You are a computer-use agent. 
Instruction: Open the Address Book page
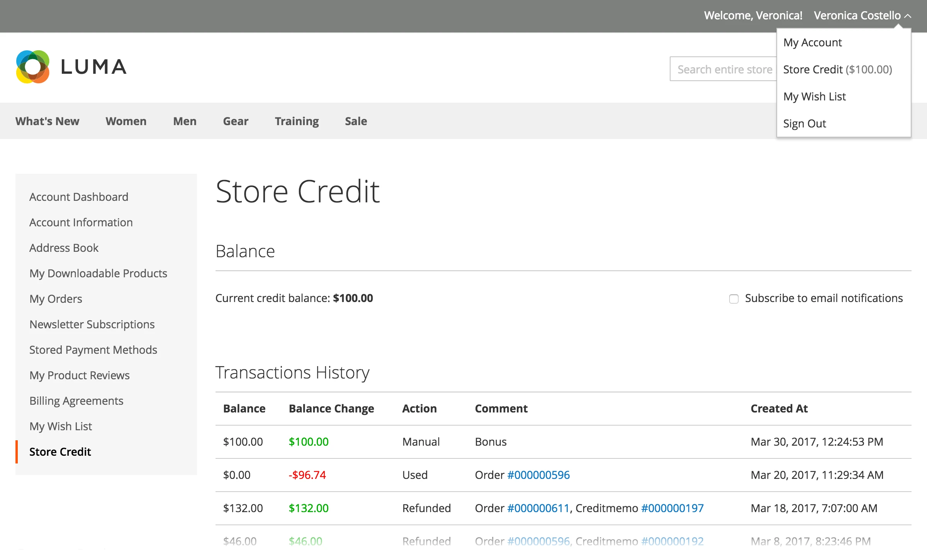[x=64, y=248]
